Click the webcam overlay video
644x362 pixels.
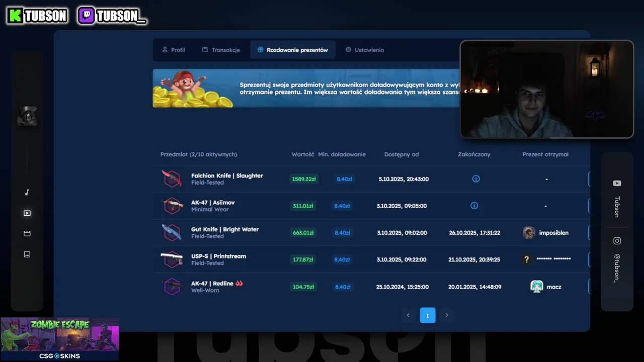pyautogui.click(x=547, y=89)
